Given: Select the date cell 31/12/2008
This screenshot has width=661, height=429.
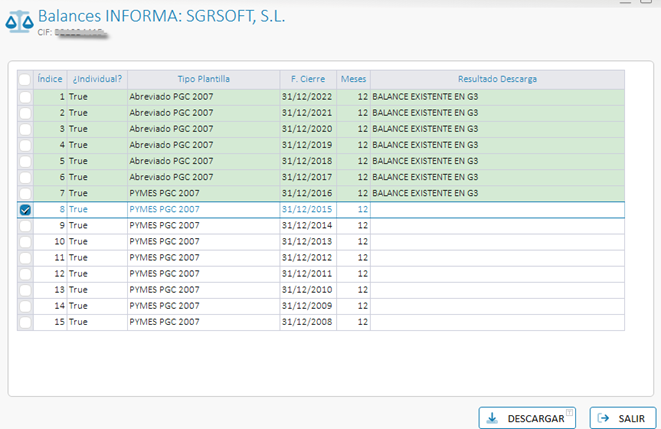Looking at the screenshot, I should [307, 322].
